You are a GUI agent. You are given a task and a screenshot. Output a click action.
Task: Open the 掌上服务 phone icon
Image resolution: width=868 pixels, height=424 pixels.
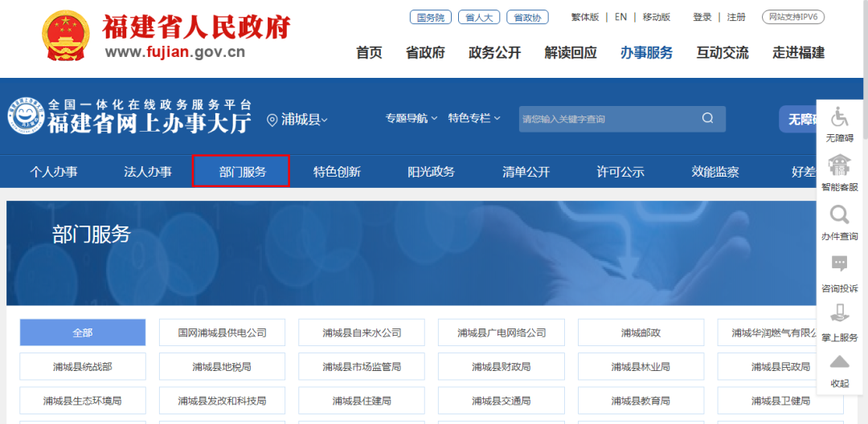(x=840, y=313)
